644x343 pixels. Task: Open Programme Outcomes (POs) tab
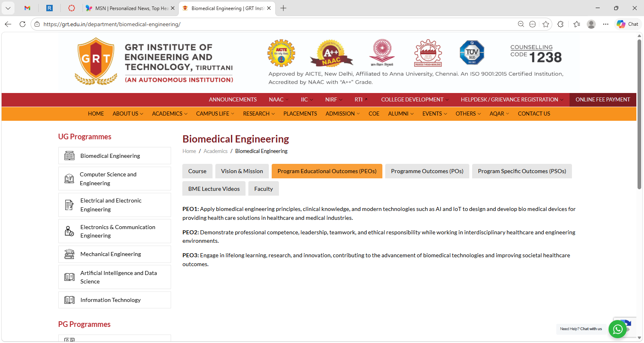(427, 171)
